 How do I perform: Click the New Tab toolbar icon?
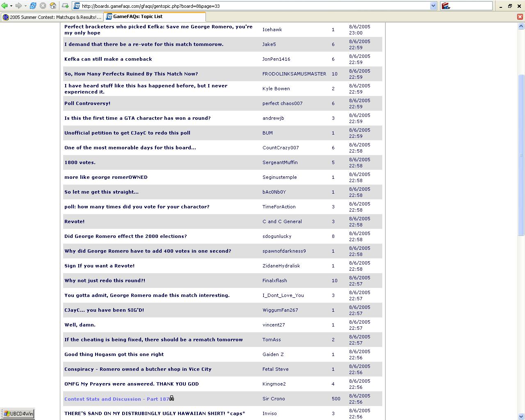65,6
